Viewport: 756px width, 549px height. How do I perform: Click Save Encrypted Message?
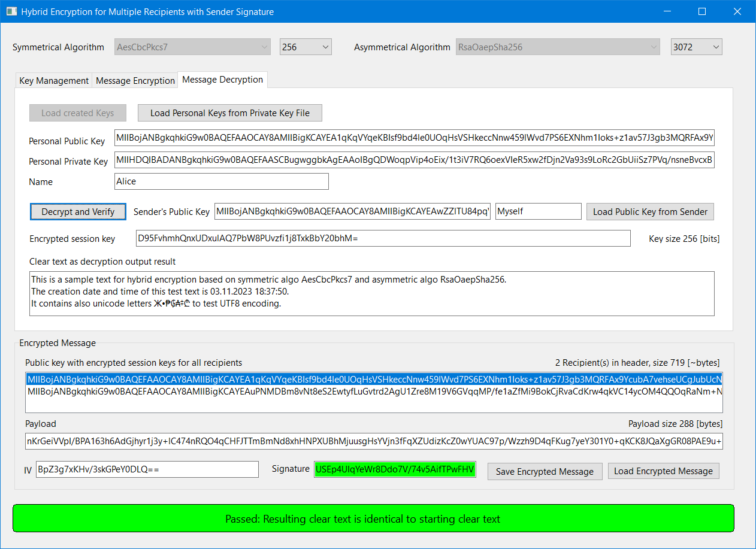click(x=544, y=471)
